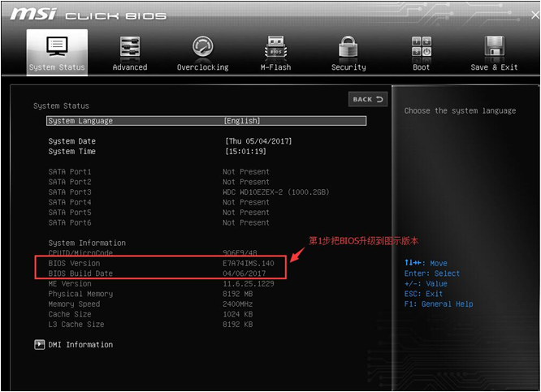Viewport: 541px width, 392px height.
Task: Switch to the Boot tab label
Action: [x=422, y=67]
